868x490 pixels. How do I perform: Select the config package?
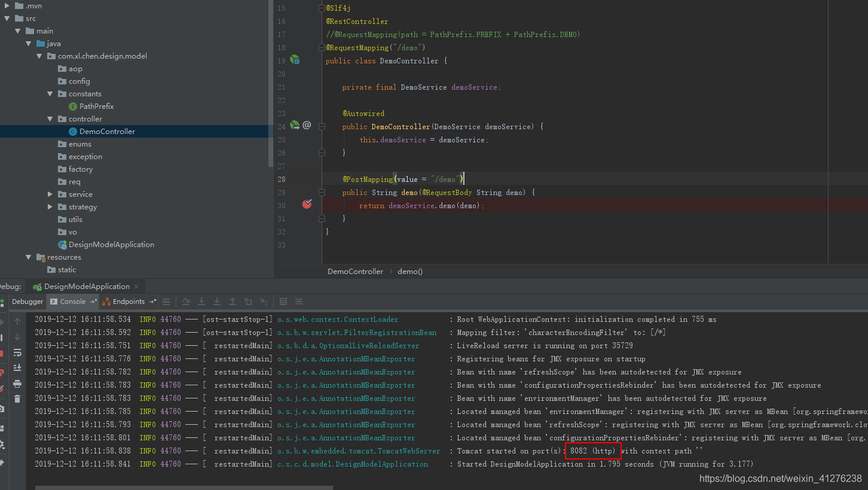click(79, 81)
